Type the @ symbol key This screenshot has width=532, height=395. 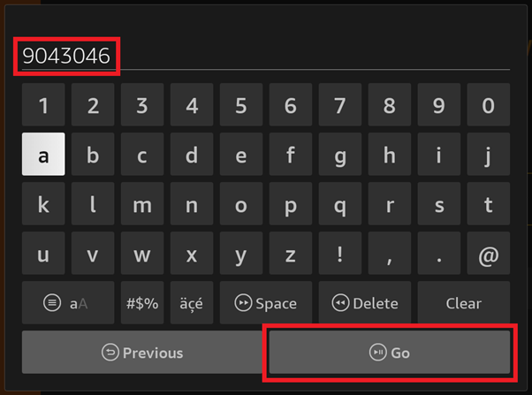tap(489, 254)
